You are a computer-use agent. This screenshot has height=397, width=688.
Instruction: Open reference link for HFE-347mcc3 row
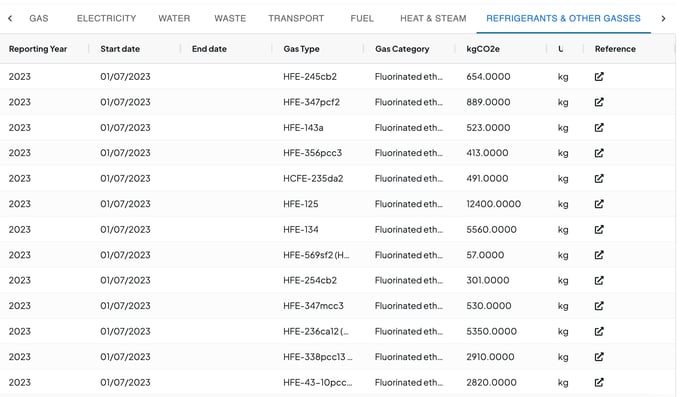point(599,306)
